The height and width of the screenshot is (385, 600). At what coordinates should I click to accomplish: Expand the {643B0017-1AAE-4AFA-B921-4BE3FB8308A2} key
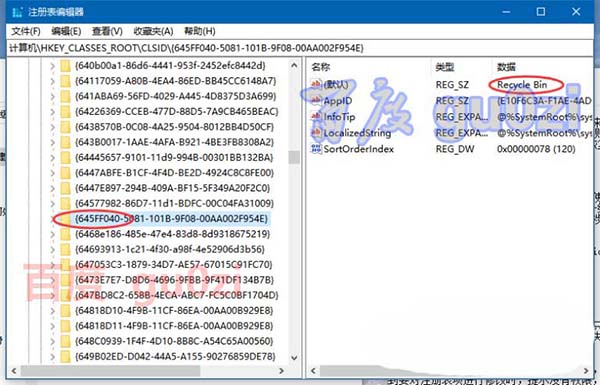click(x=53, y=142)
